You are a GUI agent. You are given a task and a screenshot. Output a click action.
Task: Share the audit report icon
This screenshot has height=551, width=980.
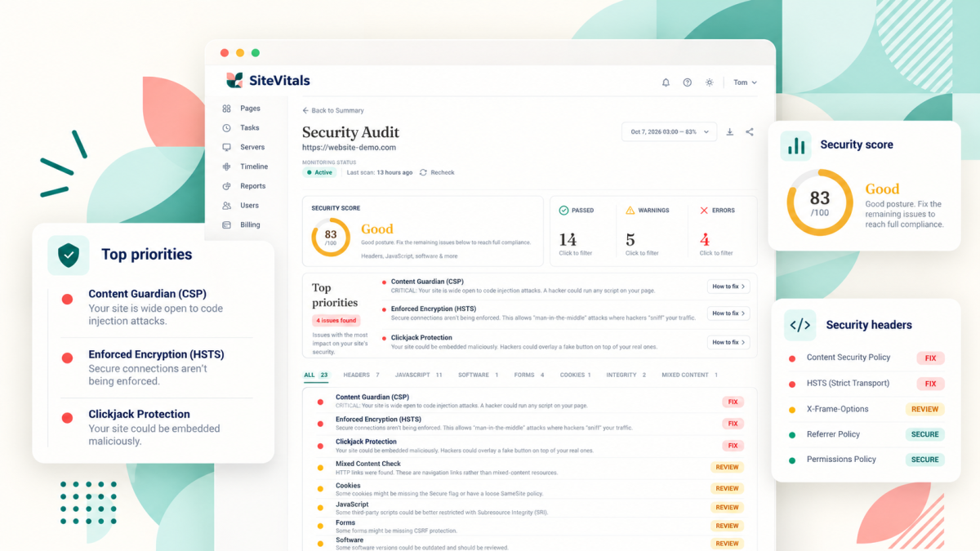point(750,132)
